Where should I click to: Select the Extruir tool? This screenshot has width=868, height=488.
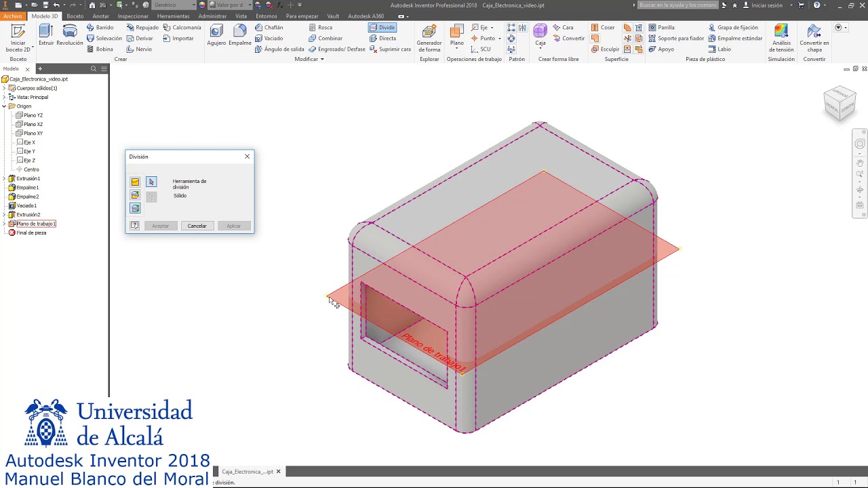click(x=46, y=35)
